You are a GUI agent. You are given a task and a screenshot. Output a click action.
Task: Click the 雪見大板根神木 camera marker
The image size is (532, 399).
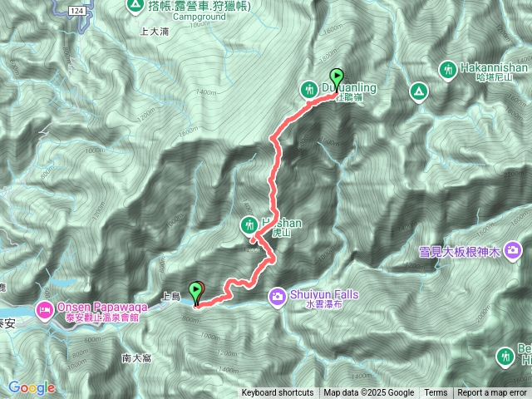click(x=513, y=250)
